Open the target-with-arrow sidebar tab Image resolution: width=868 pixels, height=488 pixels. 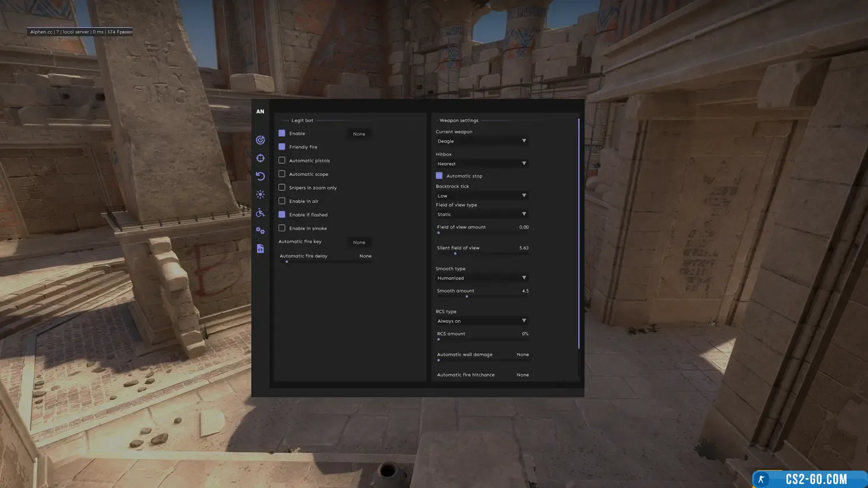click(x=260, y=140)
